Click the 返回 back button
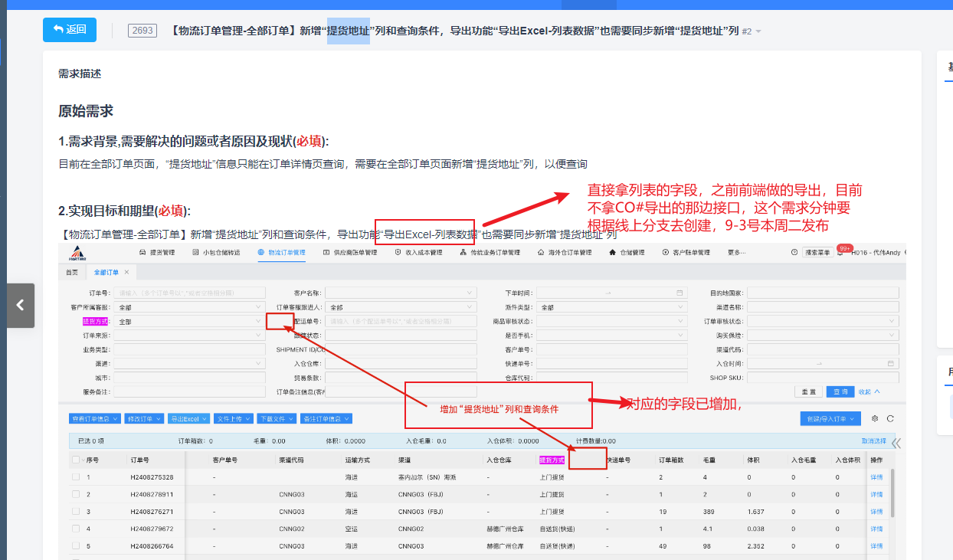This screenshot has height=560, width=953. pos(70,30)
